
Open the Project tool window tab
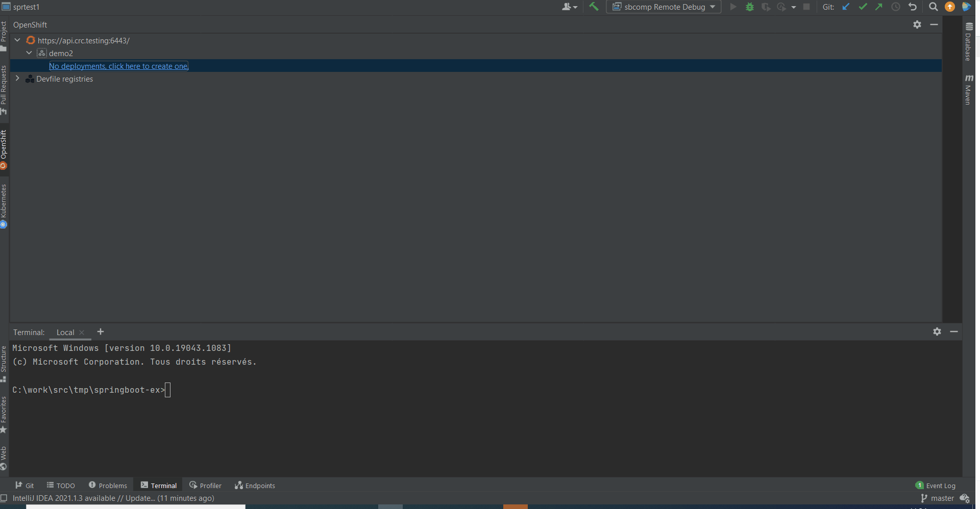pos(4,36)
